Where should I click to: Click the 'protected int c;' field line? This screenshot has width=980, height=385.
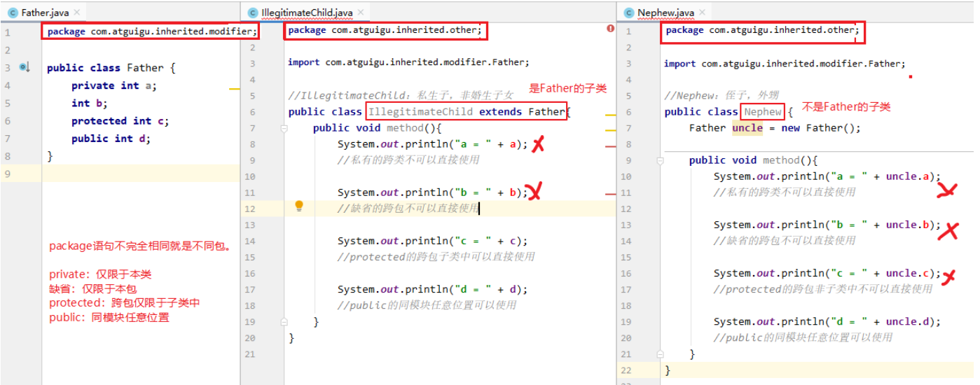point(120,121)
